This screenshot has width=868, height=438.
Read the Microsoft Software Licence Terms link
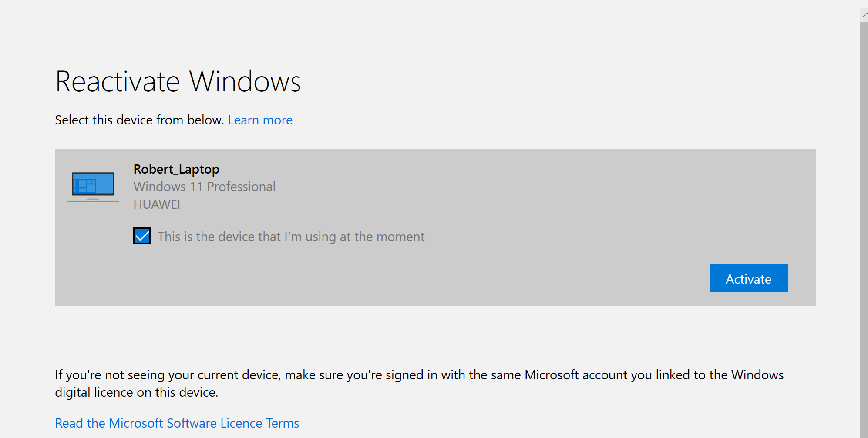tap(177, 423)
